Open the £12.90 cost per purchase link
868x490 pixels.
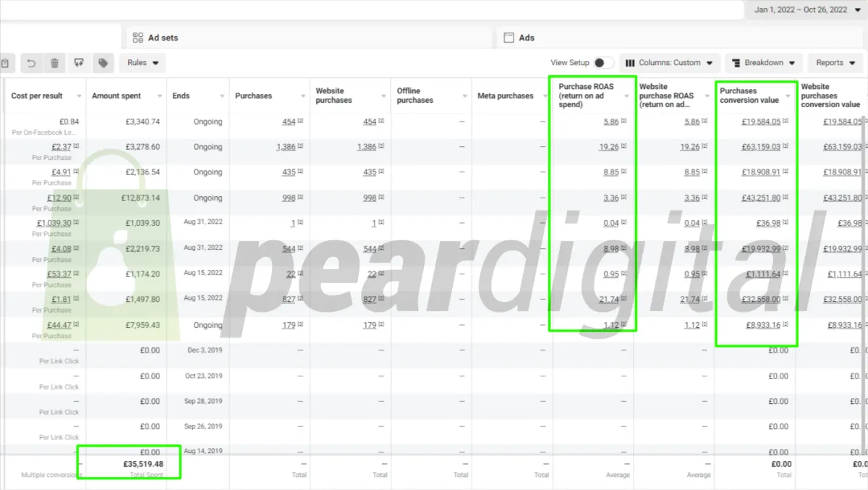click(59, 198)
